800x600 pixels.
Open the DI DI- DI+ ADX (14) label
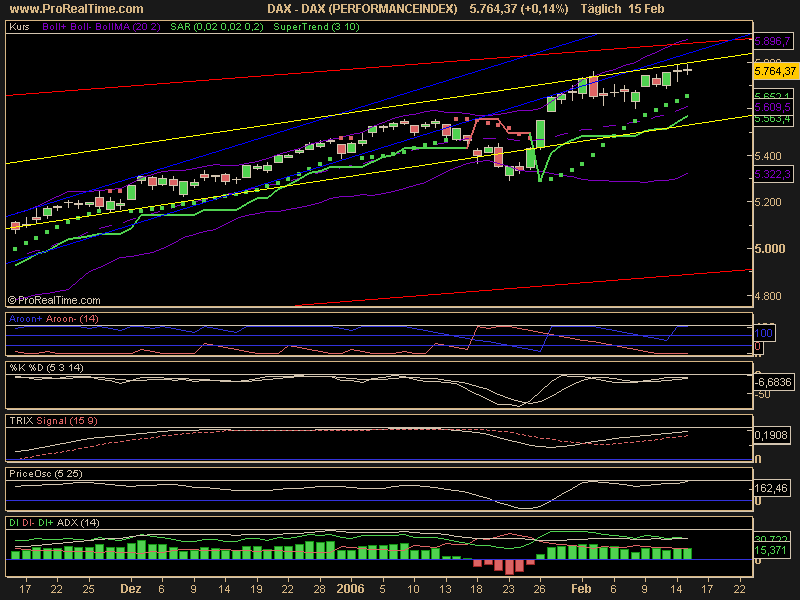[54, 523]
